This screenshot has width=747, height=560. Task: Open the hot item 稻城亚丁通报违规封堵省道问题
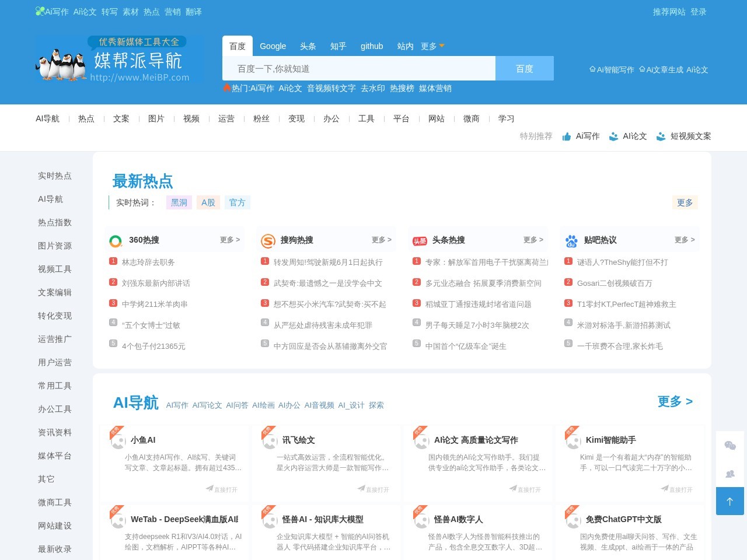click(479, 304)
